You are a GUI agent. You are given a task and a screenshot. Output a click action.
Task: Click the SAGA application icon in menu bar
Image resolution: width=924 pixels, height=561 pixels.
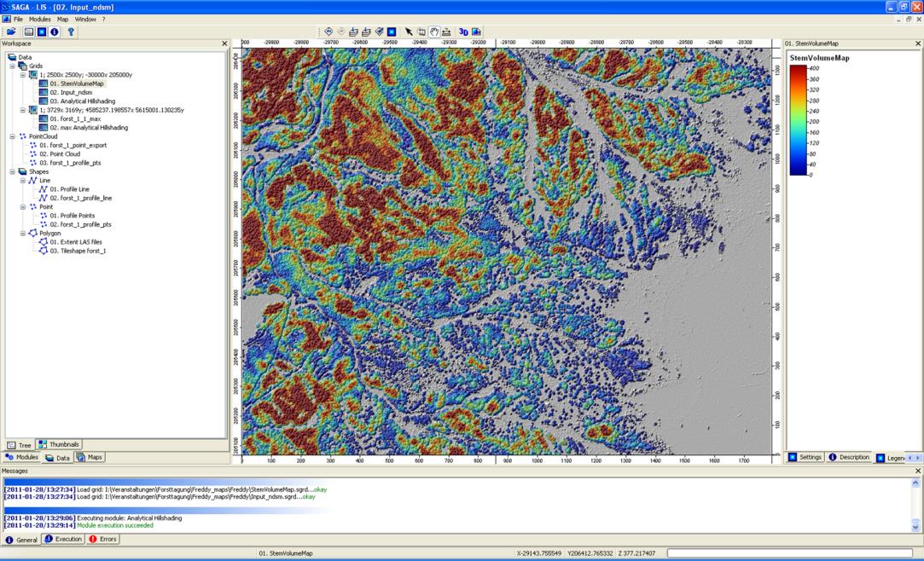pyautogui.click(x=6, y=20)
